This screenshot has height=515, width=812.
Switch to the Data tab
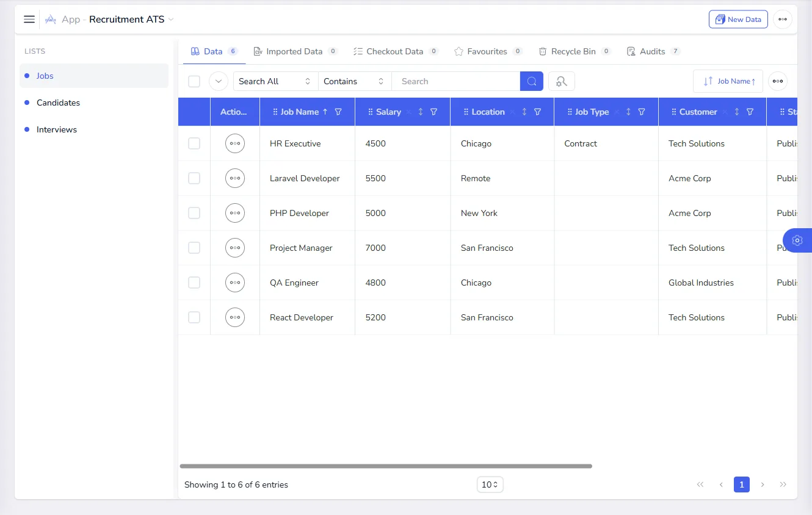(x=214, y=51)
